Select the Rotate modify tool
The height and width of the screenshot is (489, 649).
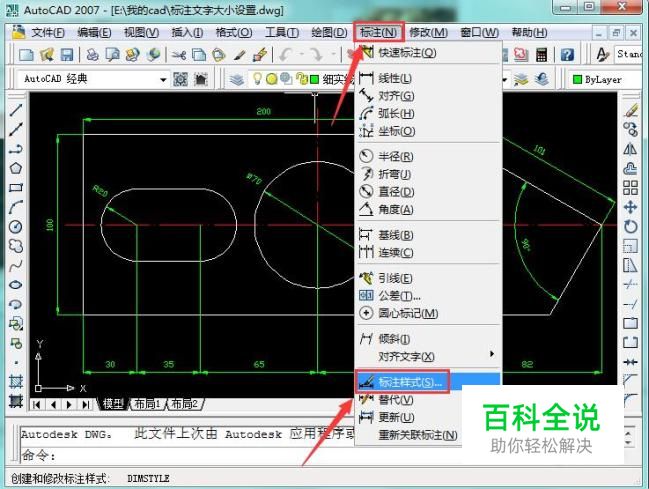630,226
